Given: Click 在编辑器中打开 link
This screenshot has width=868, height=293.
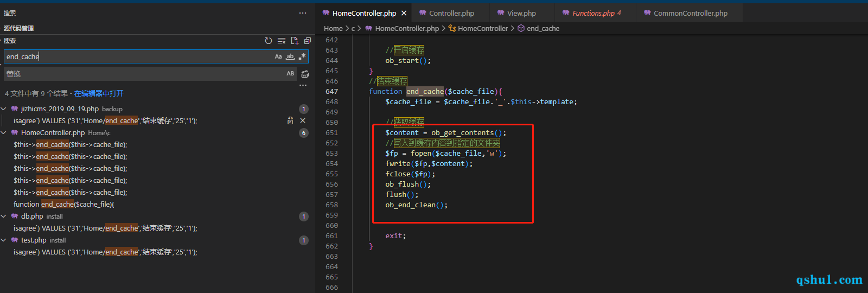Looking at the screenshot, I should coord(99,93).
